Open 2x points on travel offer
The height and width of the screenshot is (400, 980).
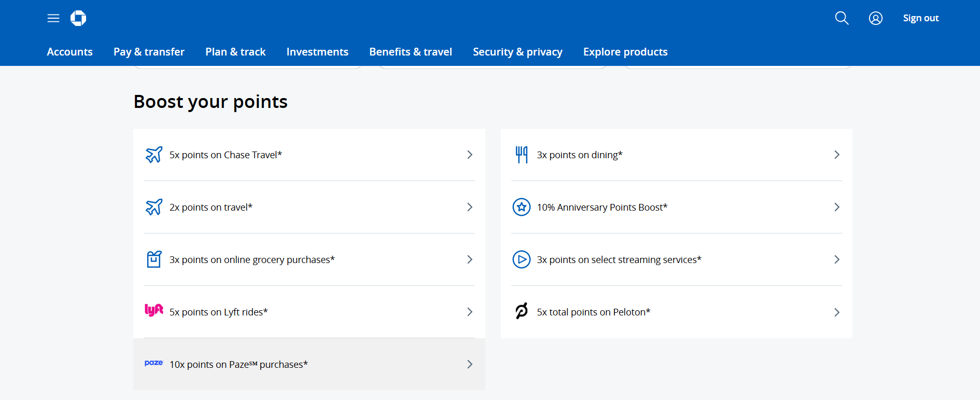[309, 207]
